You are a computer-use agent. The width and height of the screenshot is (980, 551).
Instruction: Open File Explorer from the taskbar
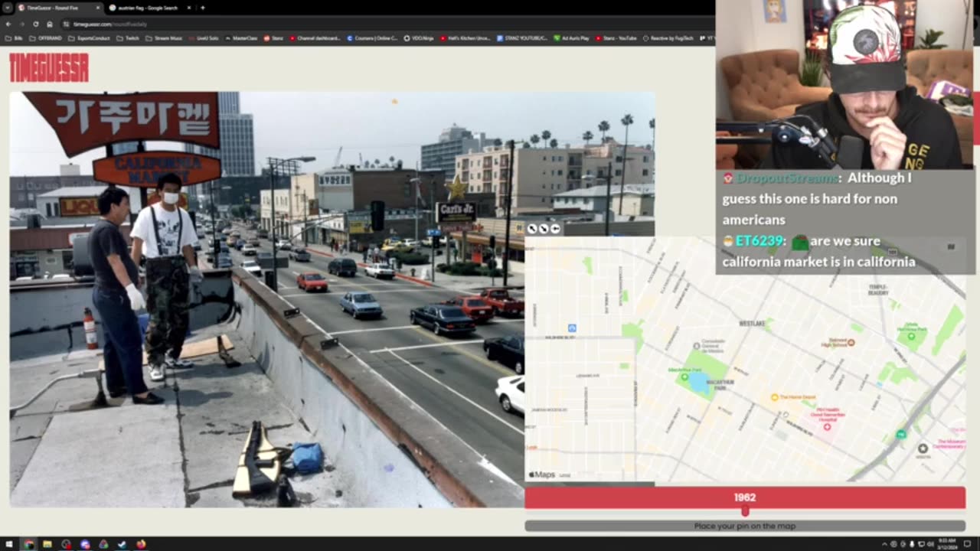(47, 544)
